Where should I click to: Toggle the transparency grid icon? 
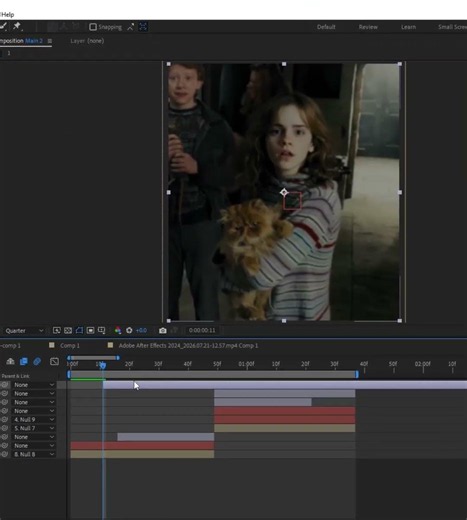click(x=68, y=330)
